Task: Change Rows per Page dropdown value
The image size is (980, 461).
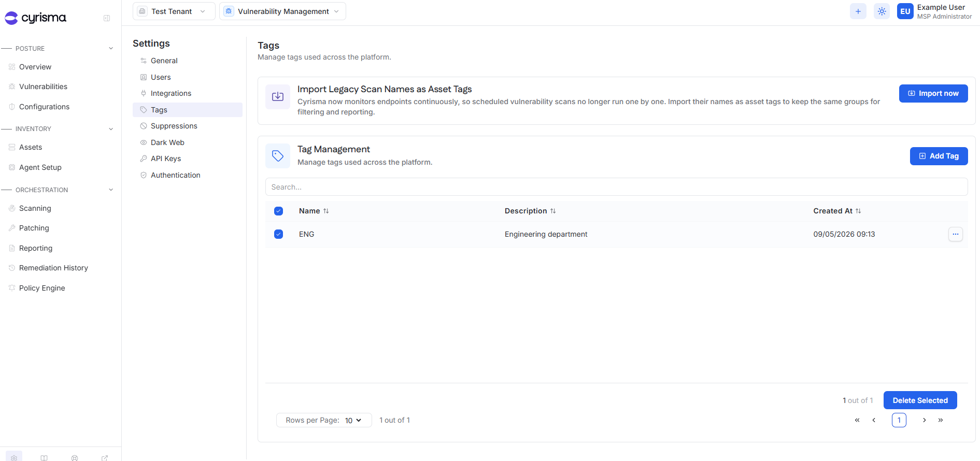Action: (x=353, y=420)
